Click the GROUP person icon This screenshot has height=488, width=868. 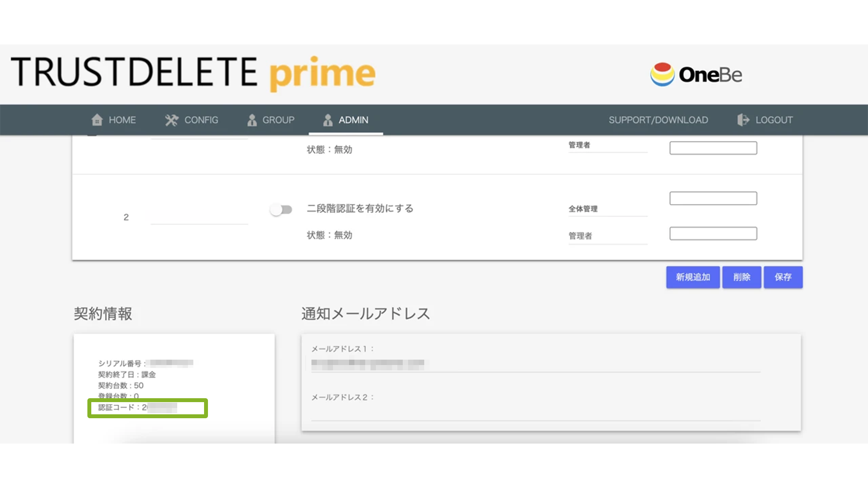(x=252, y=120)
